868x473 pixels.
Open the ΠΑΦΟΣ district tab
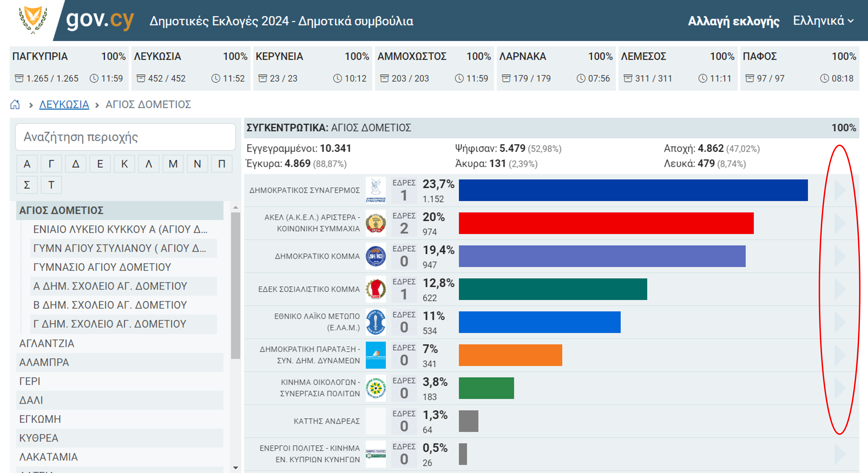(x=800, y=68)
